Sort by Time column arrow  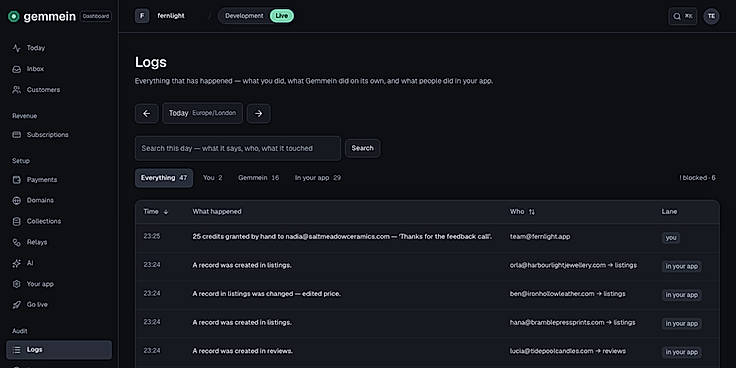coord(166,212)
